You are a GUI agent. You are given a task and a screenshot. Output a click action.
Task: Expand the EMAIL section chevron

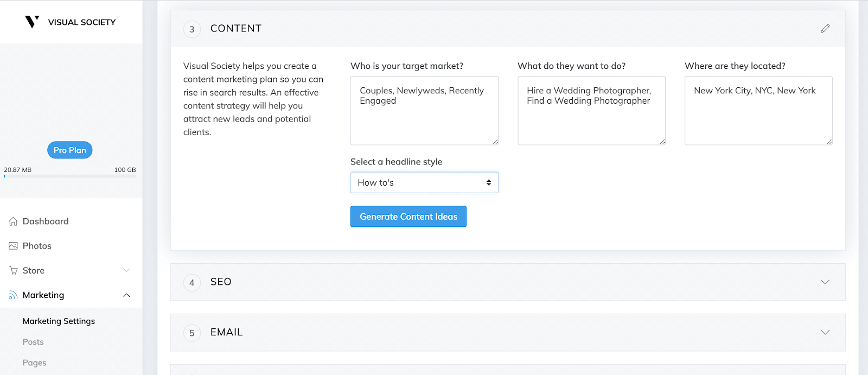coord(825,333)
